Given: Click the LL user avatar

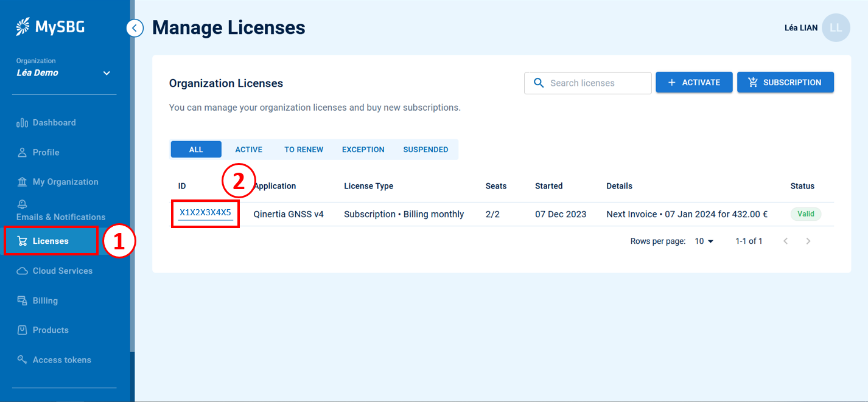Looking at the screenshot, I should pyautogui.click(x=835, y=28).
